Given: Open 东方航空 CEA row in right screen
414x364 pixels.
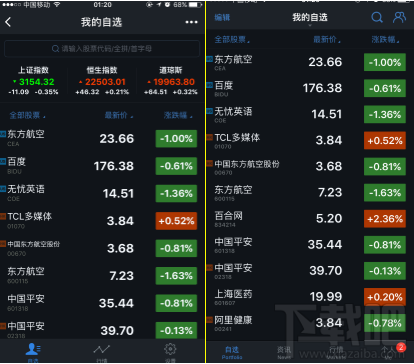Looking at the screenshot, I should [310, 62].
